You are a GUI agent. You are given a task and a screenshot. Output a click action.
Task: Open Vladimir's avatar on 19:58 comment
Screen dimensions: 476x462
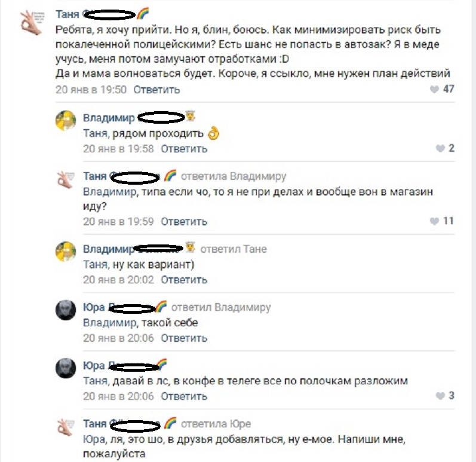66,121
